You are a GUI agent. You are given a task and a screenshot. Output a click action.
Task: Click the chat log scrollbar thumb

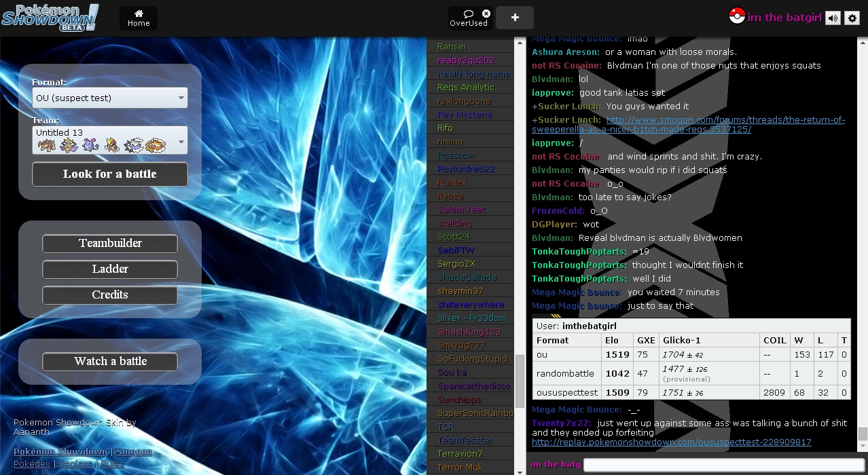(863, 433)
